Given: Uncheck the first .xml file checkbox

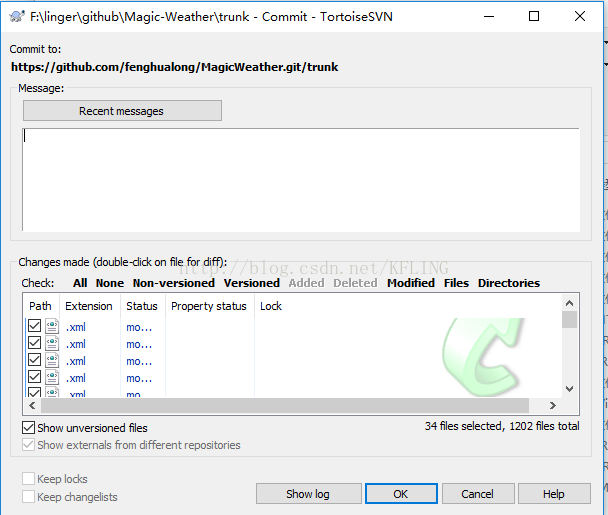Looking at the screenshot, I should point(35,326).
